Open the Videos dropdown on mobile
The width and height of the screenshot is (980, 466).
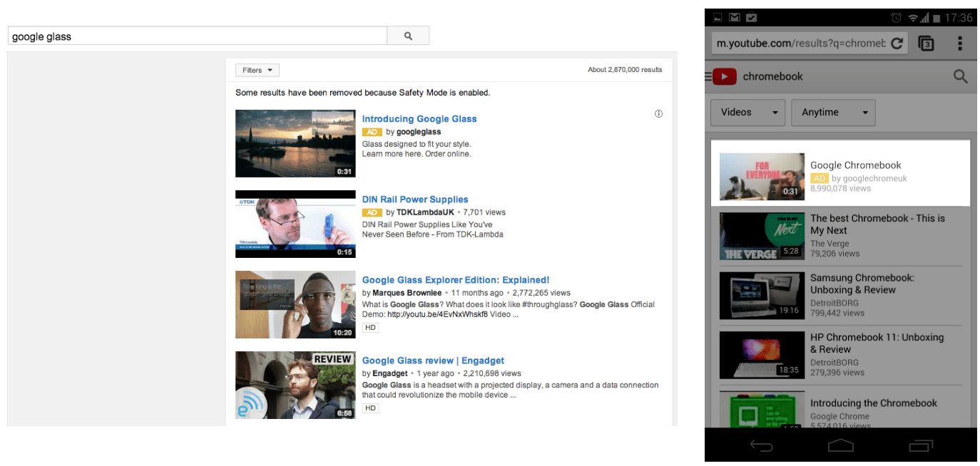[x=748, y=113]
